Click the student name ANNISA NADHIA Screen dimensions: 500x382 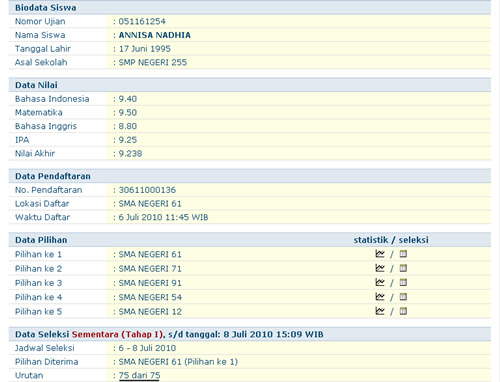click(x=155, y=35)
